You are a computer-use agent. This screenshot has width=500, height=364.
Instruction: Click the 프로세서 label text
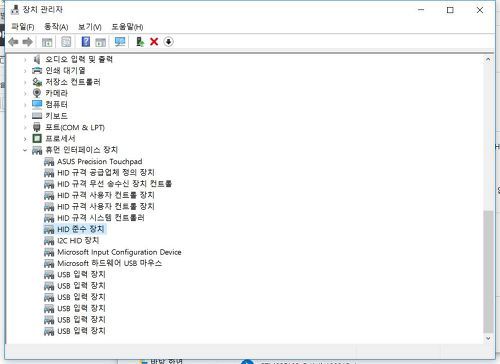pos(60,138)
